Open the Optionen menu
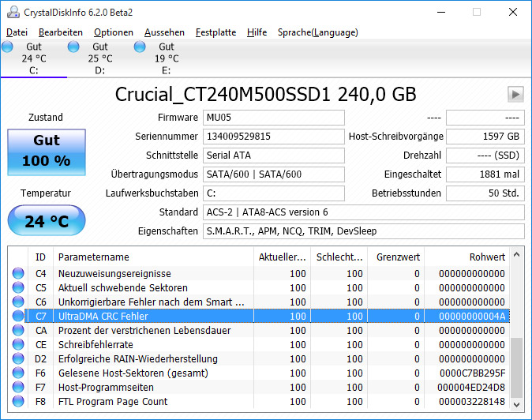 click(114, 32)
